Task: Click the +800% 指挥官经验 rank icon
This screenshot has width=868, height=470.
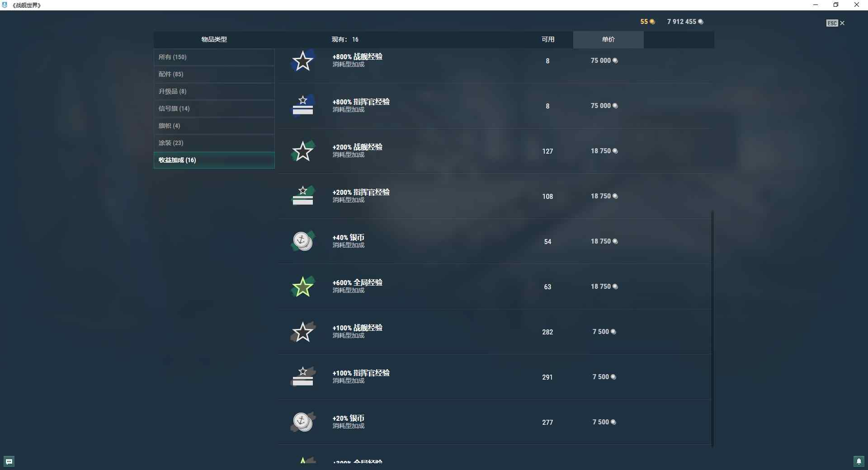Action: pyautogui.click(x=302, y=105)
